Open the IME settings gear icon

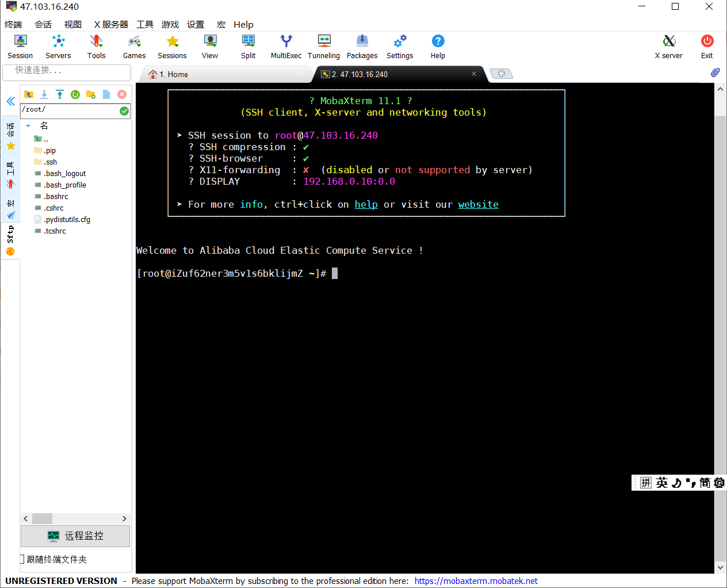click(x=719, y=483)
